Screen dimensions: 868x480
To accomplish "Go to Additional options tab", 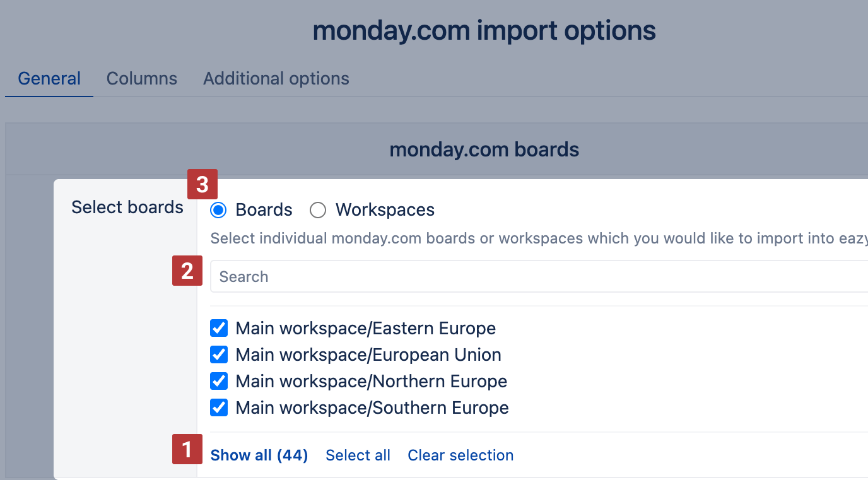I will pos(276,79).
